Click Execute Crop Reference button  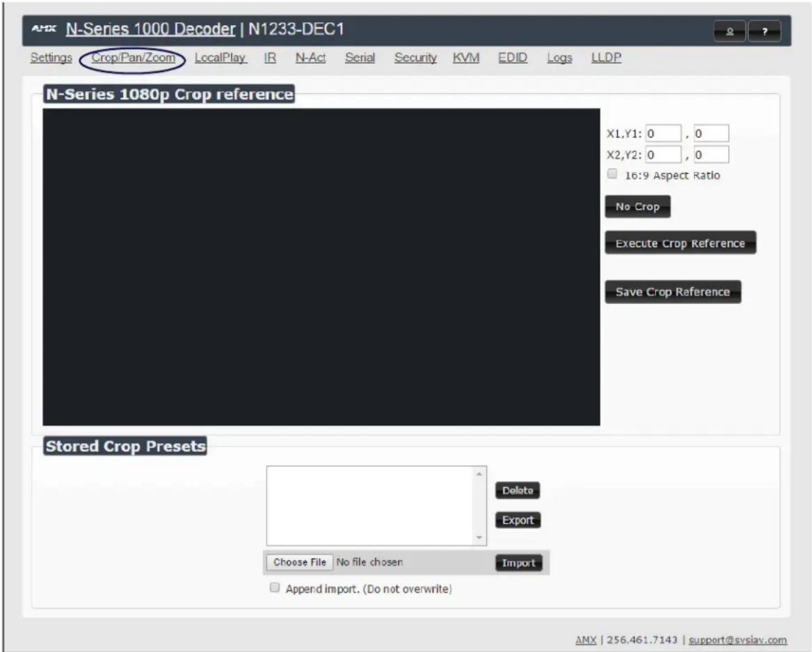point(680,243)
